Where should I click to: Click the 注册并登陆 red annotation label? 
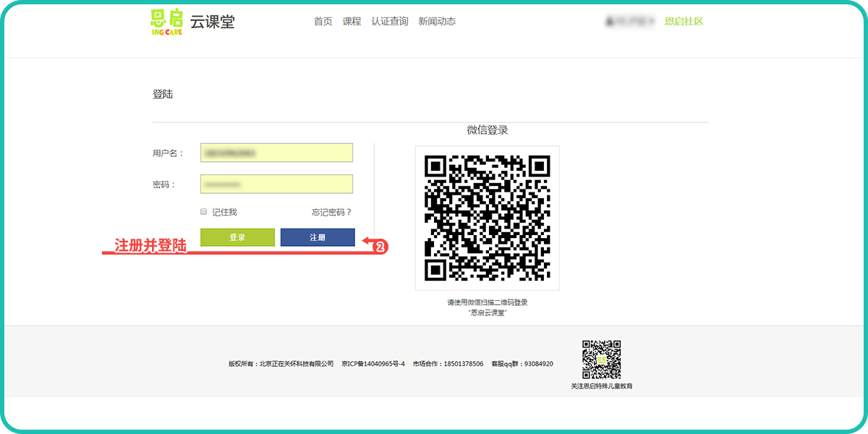pyautogui.click(x=150, y=246)
